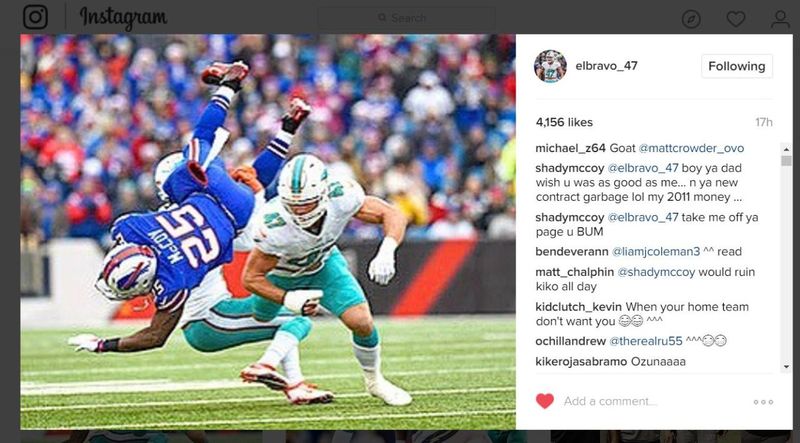View the 4,156 likes list
800x443 pixels.
tap(564, 122)
